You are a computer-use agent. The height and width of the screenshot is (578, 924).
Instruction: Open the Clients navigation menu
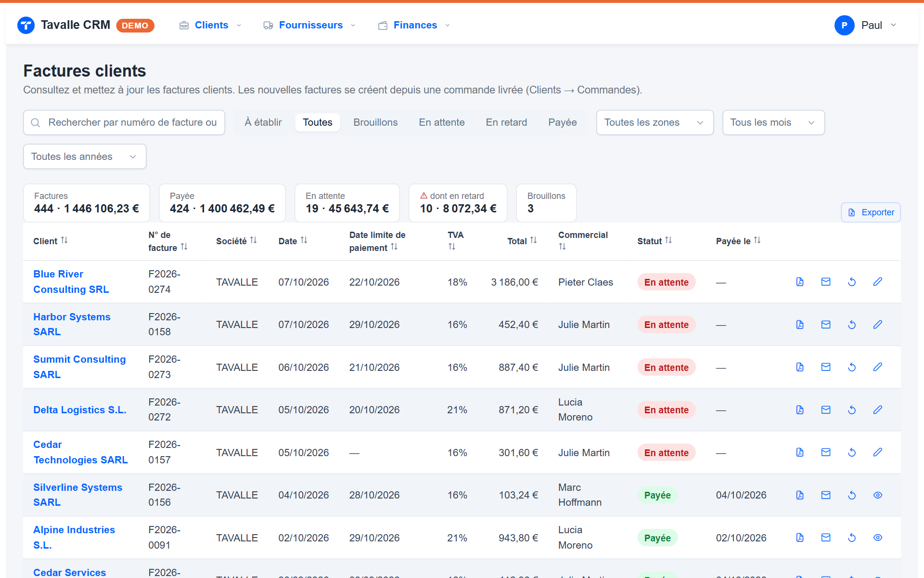coord(210,25)
